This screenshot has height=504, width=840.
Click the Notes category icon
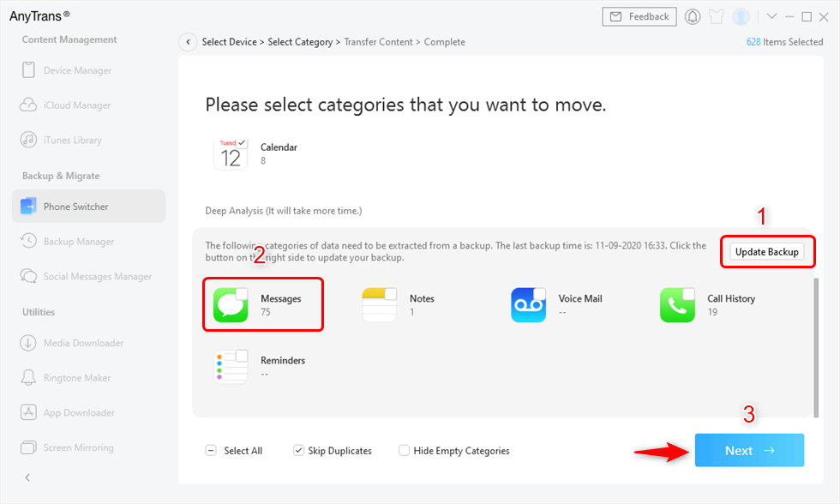pyautogui.click(x=380, y=305)
